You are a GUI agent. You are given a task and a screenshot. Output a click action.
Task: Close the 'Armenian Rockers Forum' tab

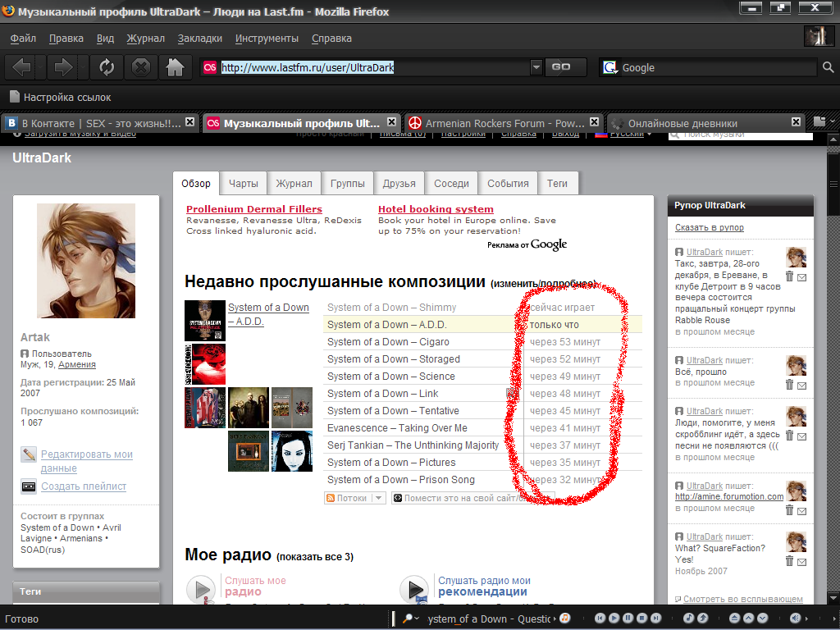pos(594,122)
